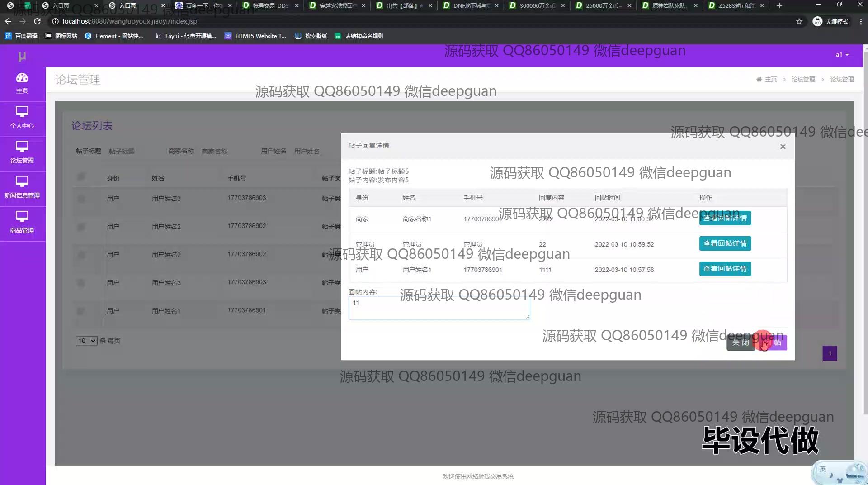Switch to the 帐号交易-DD3 browser tab
This screenshot has width=868, height=485.
[270, 5]
